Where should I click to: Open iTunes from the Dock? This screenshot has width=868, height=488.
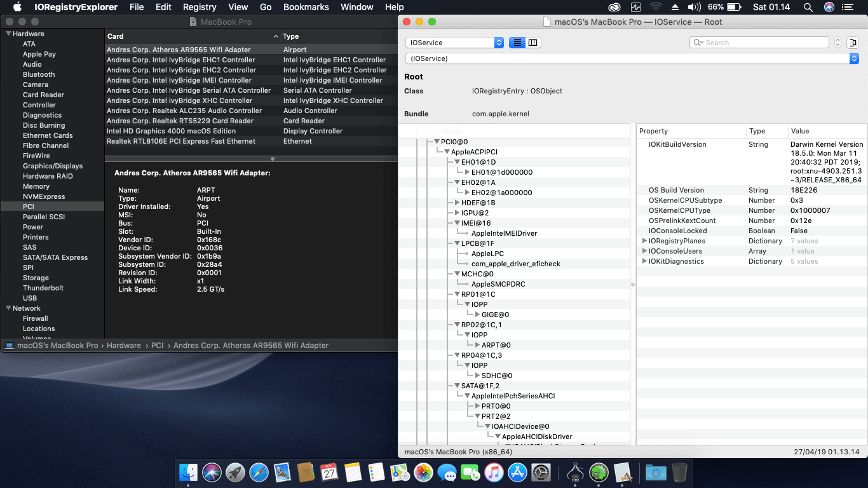pos(494,472)
